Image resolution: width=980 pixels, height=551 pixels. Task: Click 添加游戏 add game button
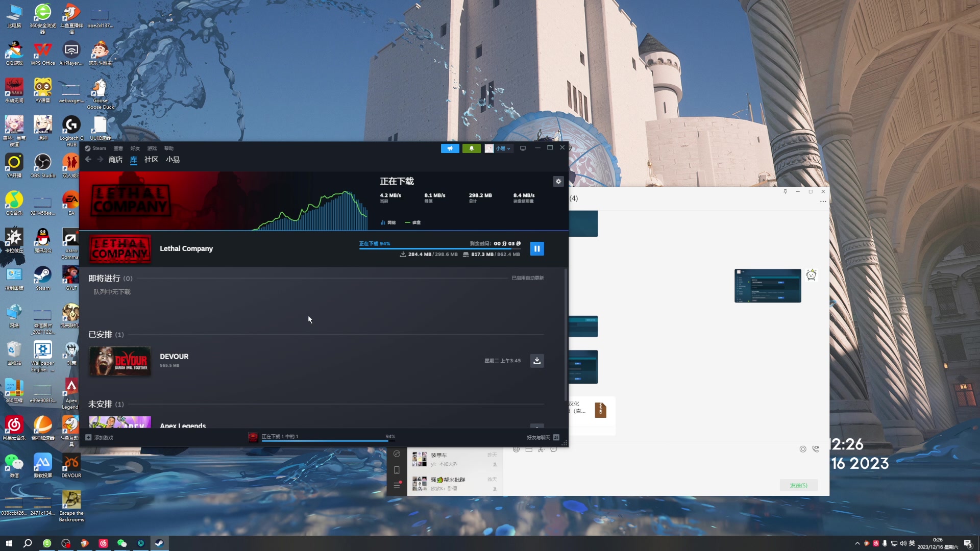pos(100,438)
